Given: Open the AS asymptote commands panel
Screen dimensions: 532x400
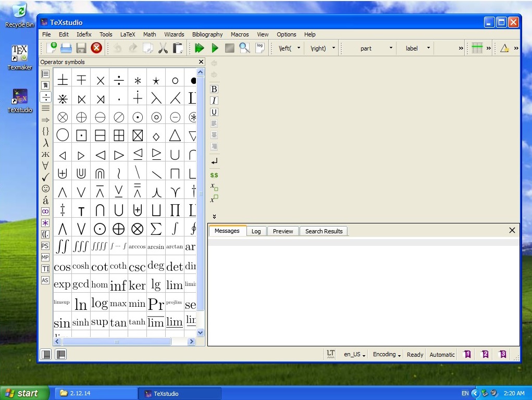Looking at the screenshot, I should (45, 281).
